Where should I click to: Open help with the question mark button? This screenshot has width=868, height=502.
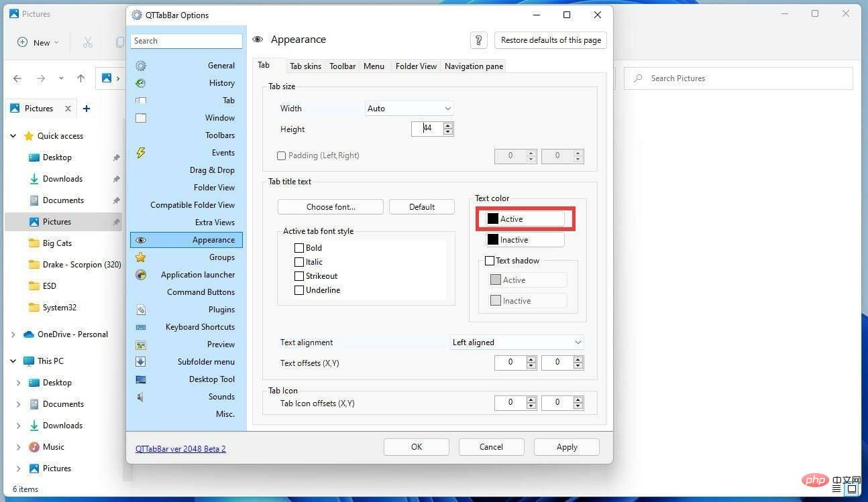click(x=478, y=40)
